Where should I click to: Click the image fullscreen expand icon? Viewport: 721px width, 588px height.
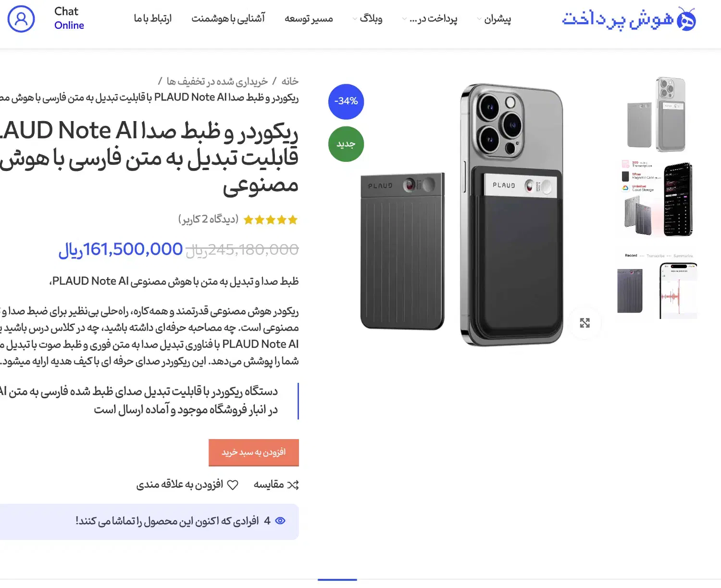pos(584,323)
